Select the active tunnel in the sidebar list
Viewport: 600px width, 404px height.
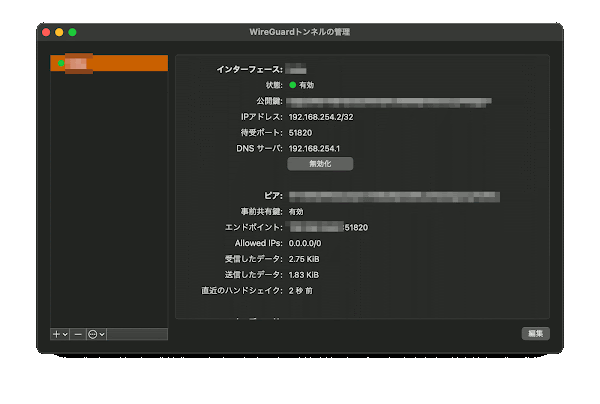[109, 63]
